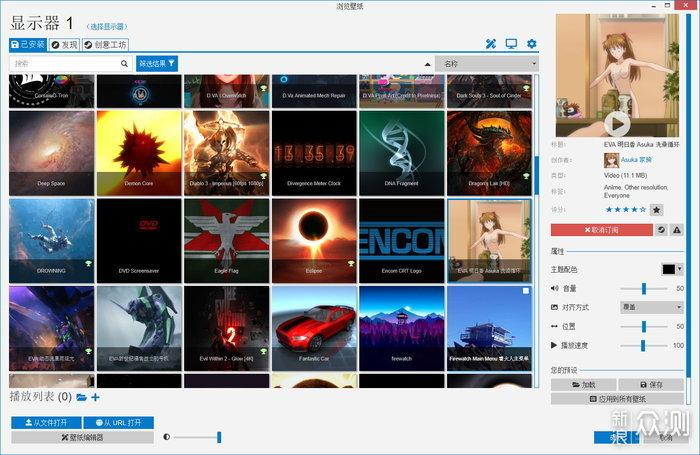Switch to 已安装 tab
Viewport: 700px width, 455px height.
click(28, 45)
